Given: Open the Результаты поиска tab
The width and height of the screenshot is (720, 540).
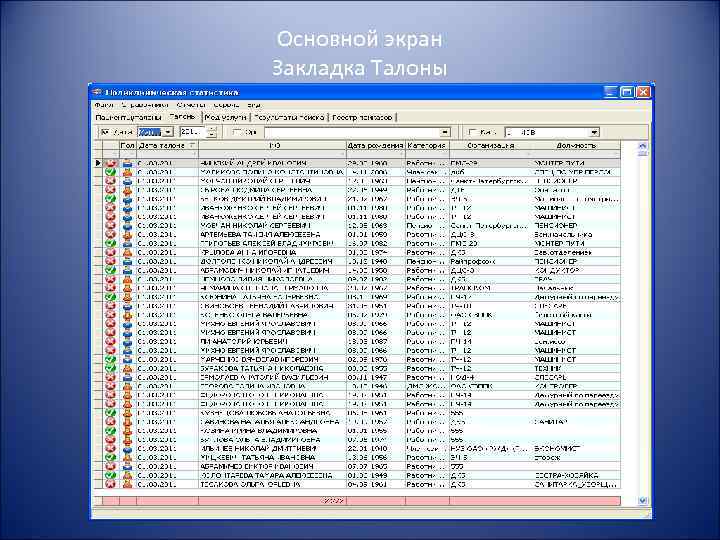Looking at the screenshot, I should tap(289, 118).
